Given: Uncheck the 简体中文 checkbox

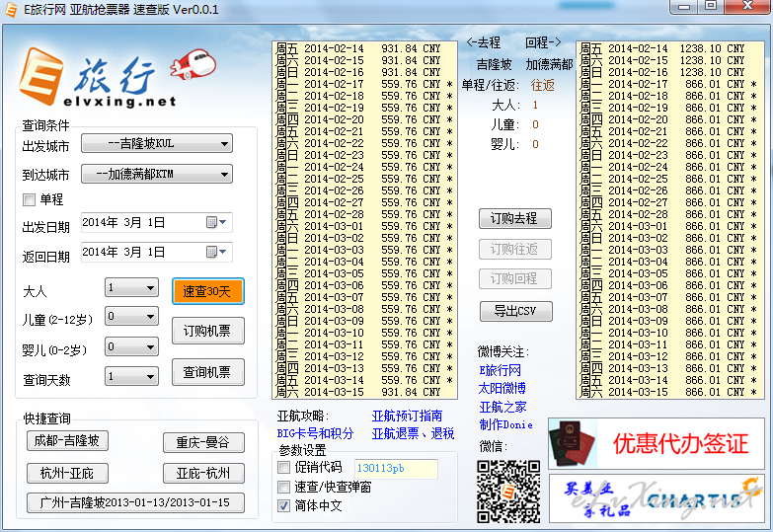Looking at the screenshot, I should pyautogui.click(x=284, y=505).
